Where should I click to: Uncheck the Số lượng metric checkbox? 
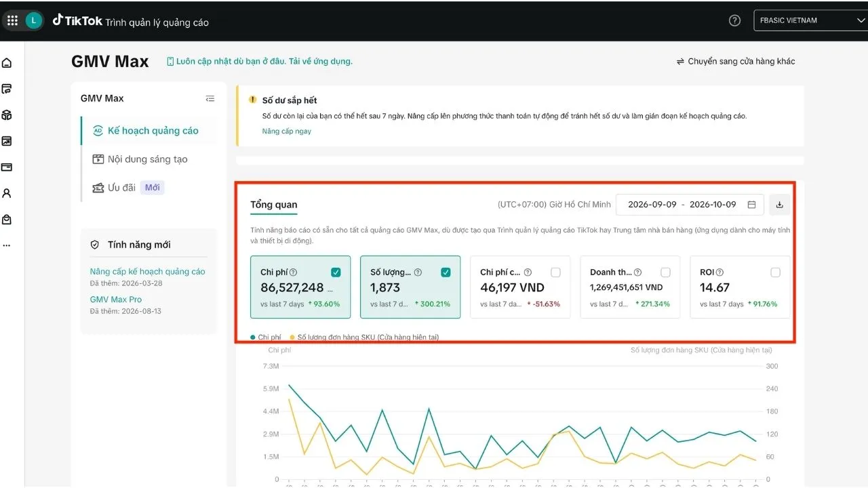point(446,272)
